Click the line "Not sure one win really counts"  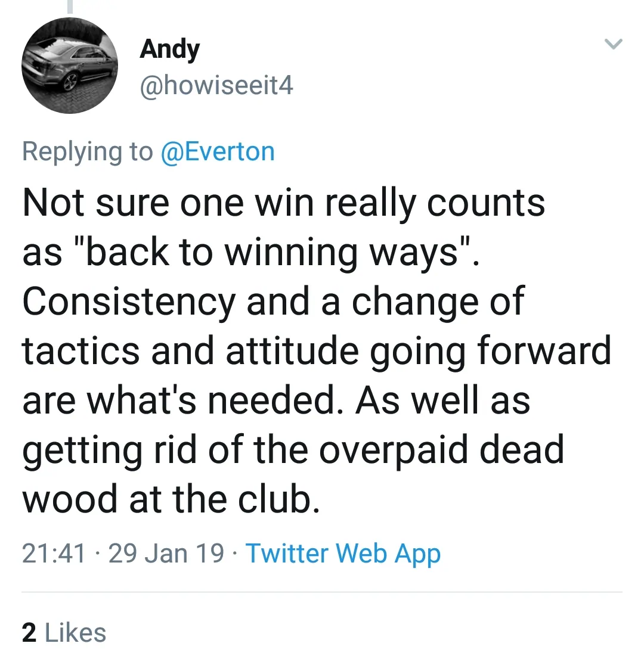click(284, 203)
